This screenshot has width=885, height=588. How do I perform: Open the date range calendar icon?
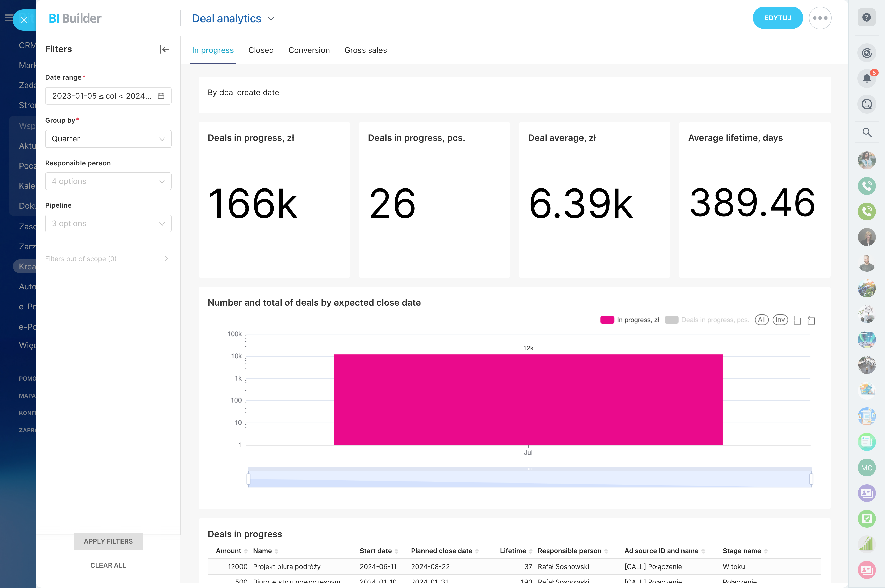[x=161, y=96]
